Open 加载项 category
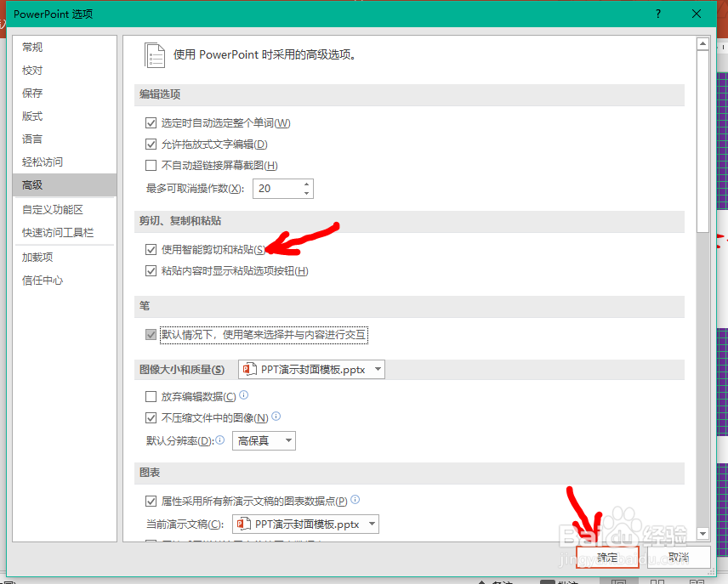The height and width of the screenshot is (584, 728). pyautogui.click(x=65, y=258)
